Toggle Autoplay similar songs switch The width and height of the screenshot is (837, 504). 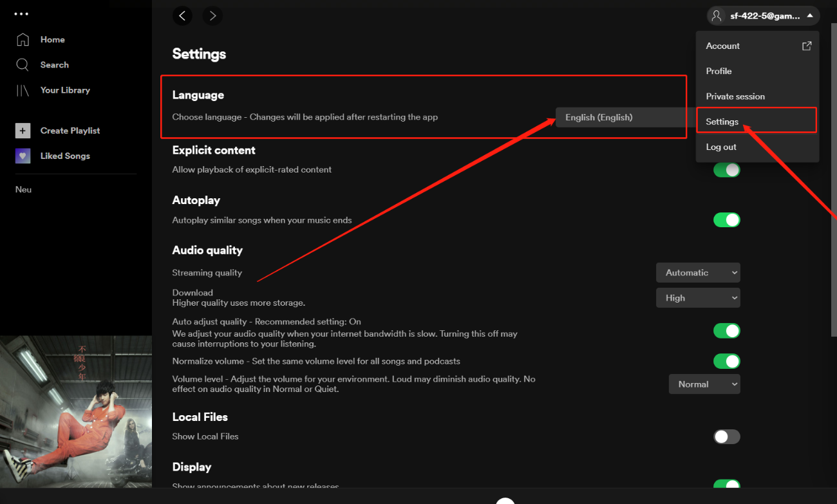[x=726, y=220]
